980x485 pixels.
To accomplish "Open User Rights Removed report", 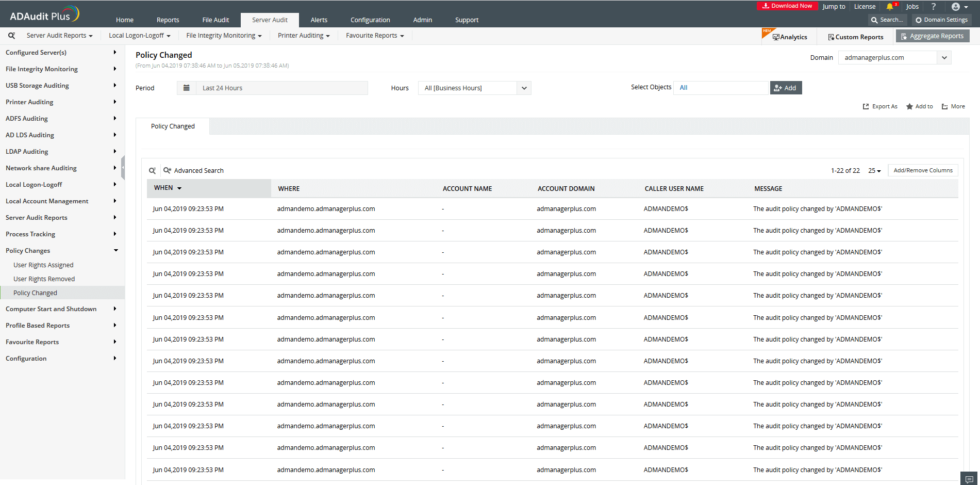I will [44, 279].
